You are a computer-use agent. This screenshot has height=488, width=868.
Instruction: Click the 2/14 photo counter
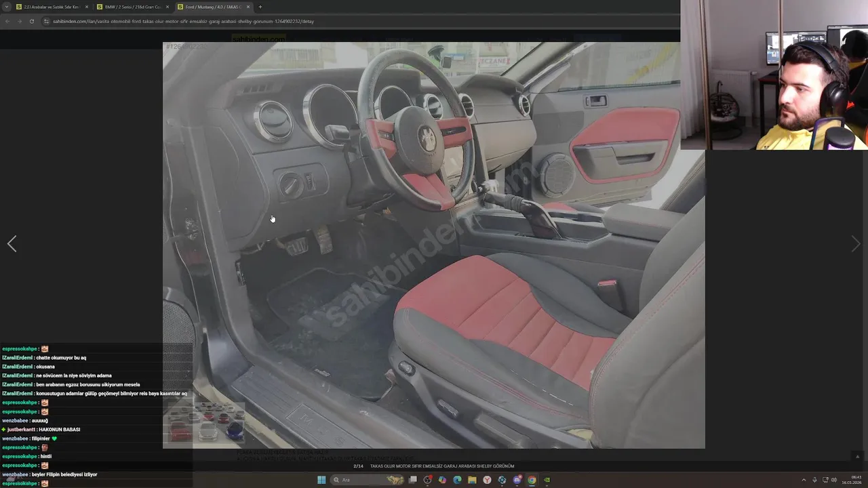click(x=359, y=466)
